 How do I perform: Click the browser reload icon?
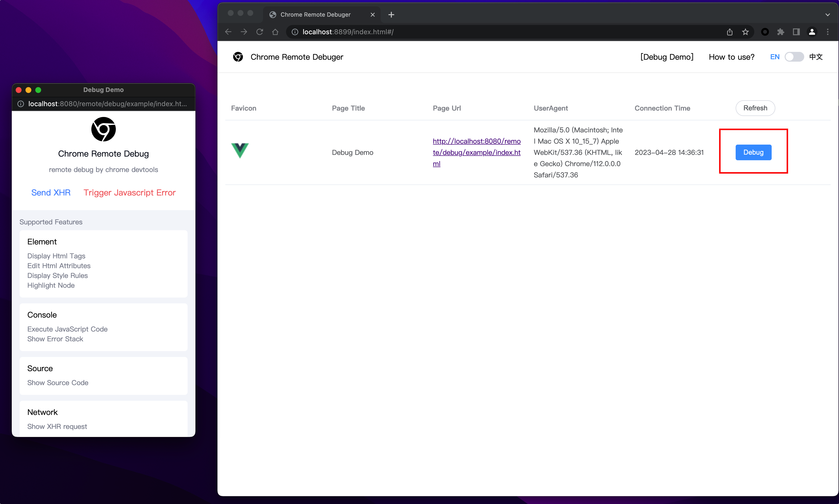[x=259, y=32]
